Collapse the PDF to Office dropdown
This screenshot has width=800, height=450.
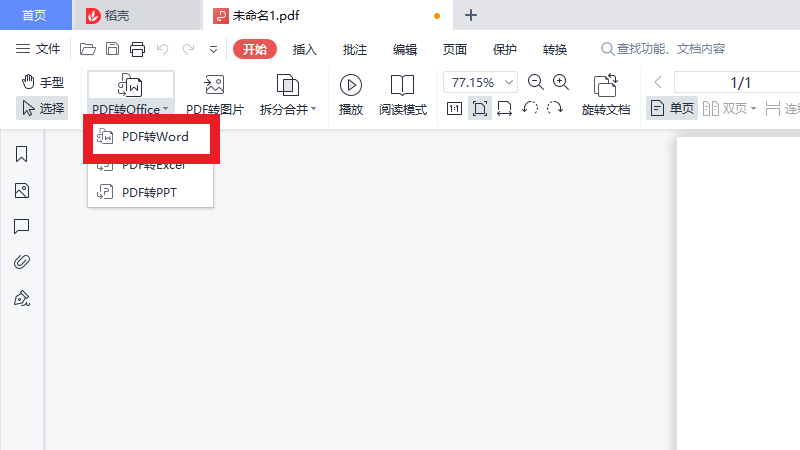point(130,93)
